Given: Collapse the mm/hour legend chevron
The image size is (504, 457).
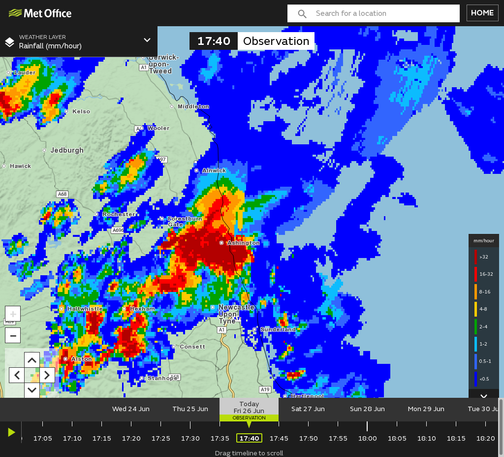Looking at the screenshot, I should tap(484, 396).
